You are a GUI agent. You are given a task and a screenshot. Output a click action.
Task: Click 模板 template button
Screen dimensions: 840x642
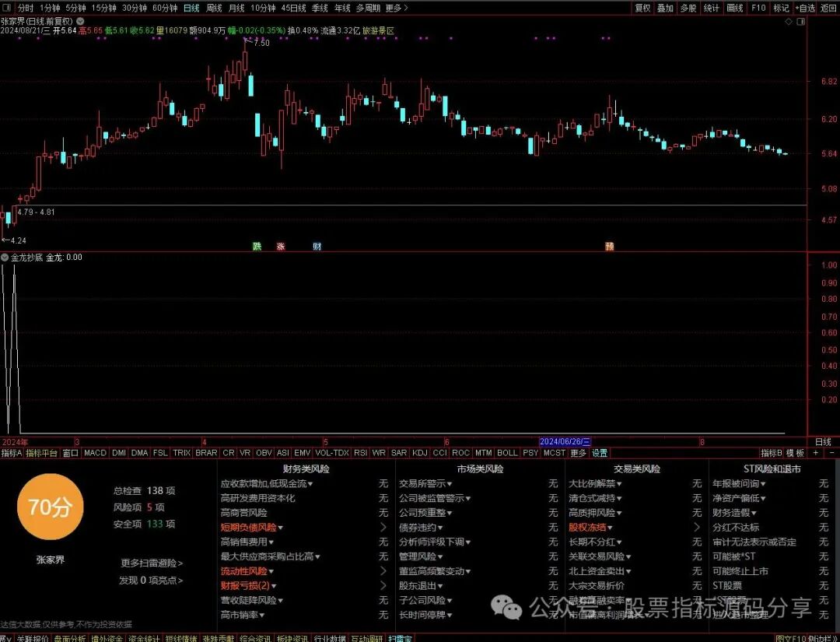point(795,453)
